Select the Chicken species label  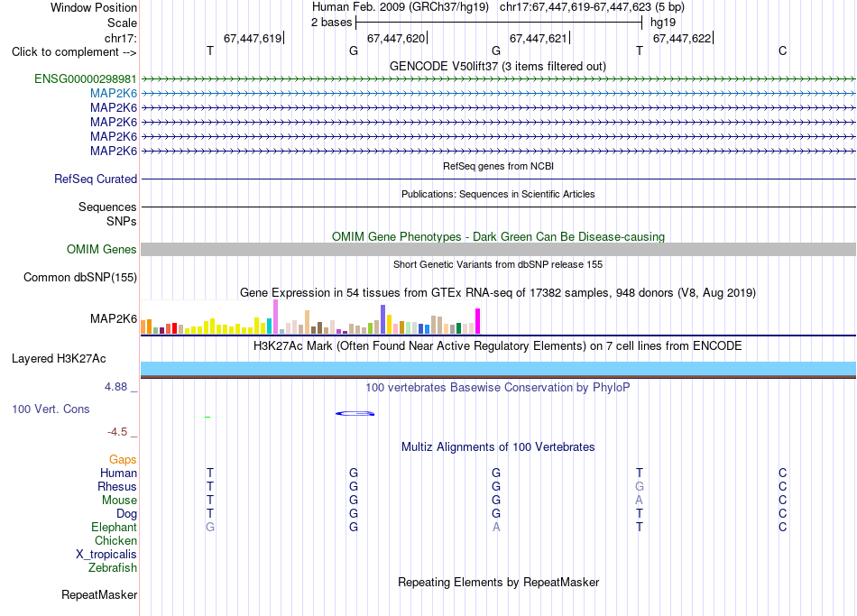pos(115,541)
